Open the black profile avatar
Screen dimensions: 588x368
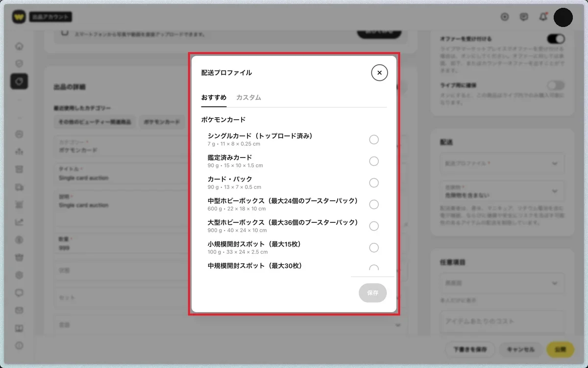563,17
